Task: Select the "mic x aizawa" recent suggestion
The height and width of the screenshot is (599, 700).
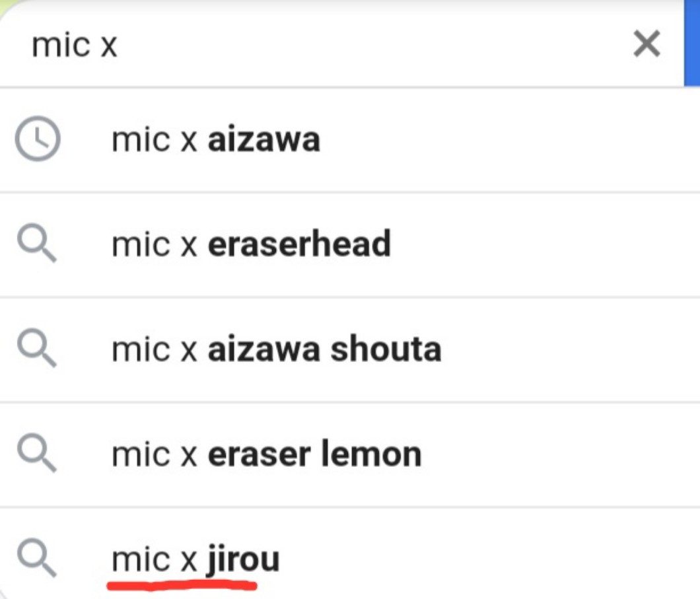Action: coord(216,140)
